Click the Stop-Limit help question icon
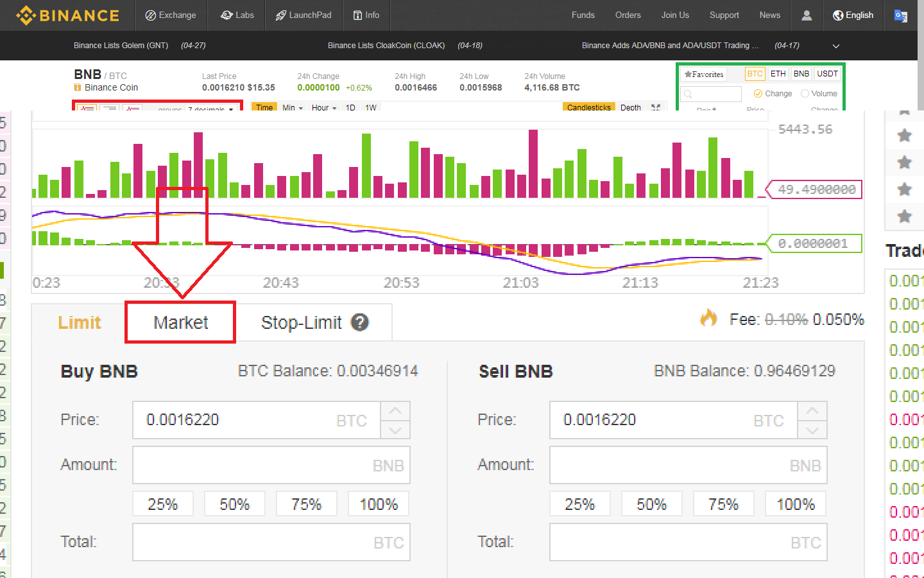924x578 pixels. point(360,322)
